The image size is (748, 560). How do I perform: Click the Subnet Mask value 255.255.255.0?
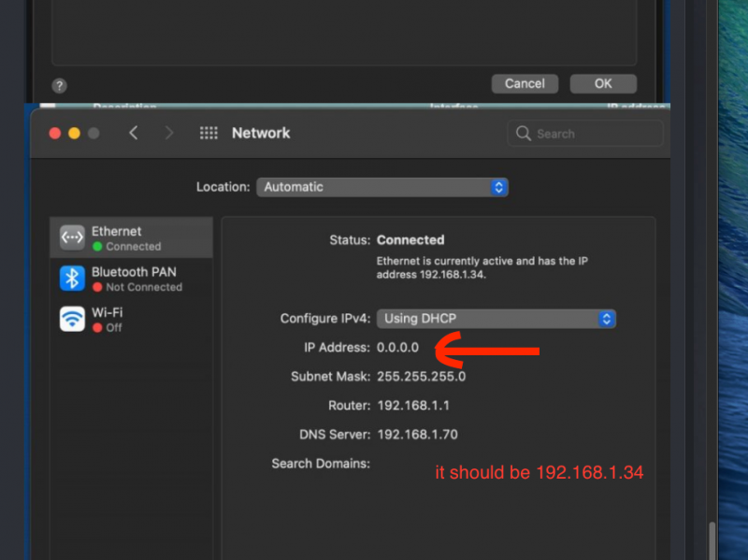(422, 377)
